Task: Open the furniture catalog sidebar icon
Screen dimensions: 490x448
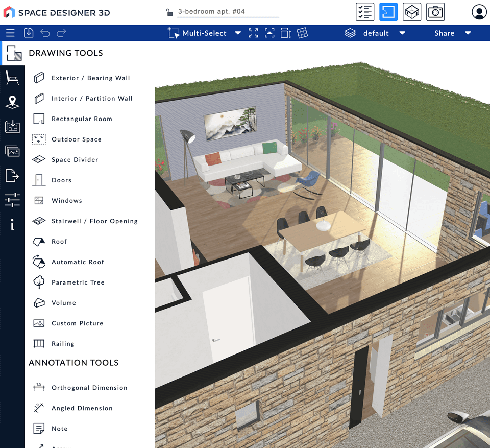Action: click(x=12, y=78)
